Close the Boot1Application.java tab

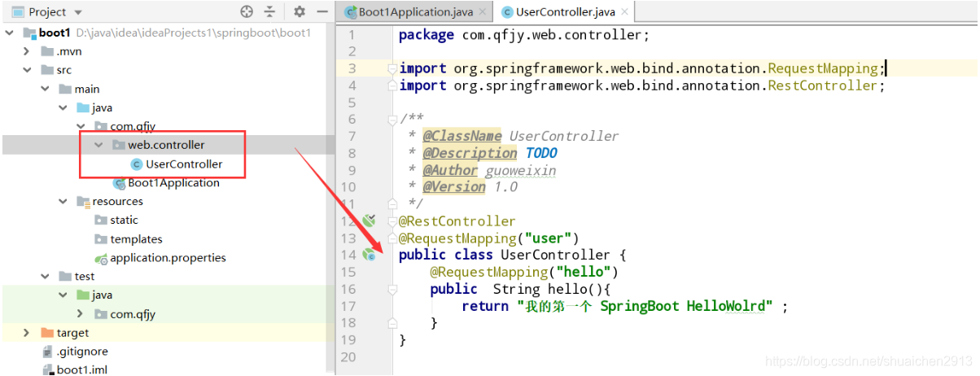pyautogui.click(x=483, y=11)
